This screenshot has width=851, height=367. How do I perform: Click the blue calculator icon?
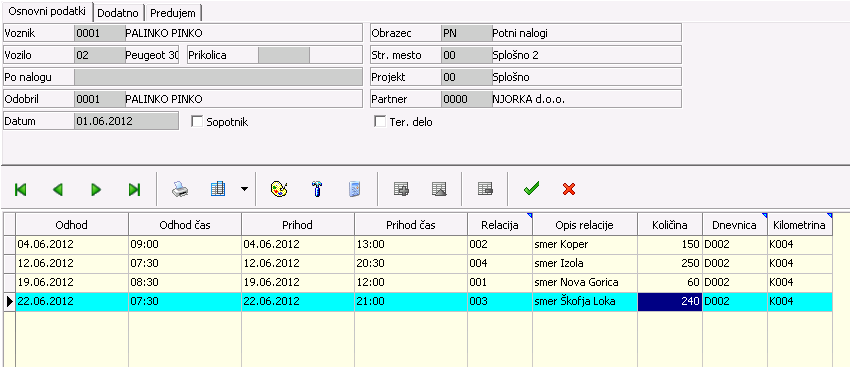pyautogui.click(x=354, y=189)
